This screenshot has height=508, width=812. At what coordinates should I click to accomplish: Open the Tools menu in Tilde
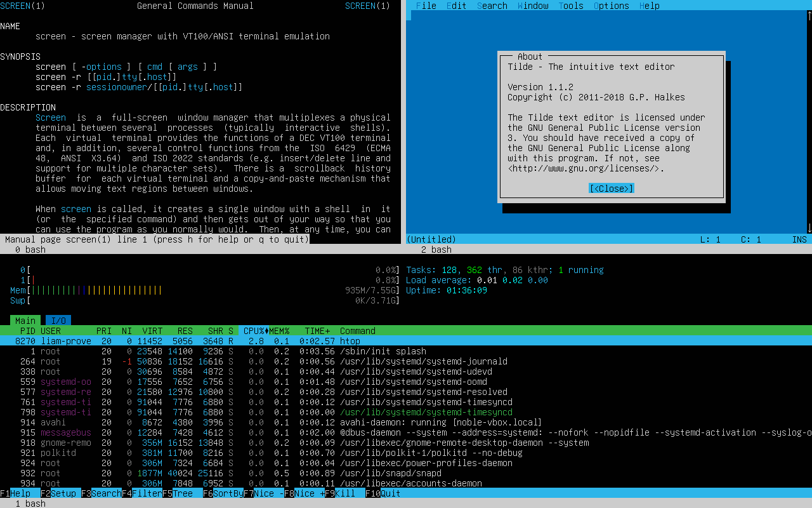571,6
